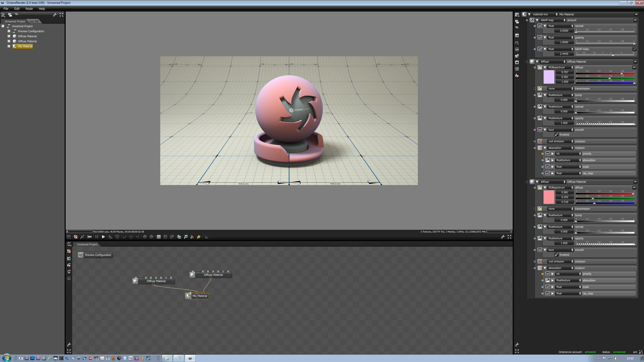Screen dimensions: 644x362
Task: Toggle the eye icon on Mix Material header
Action: pyautogui.click(x=636, y=14)
